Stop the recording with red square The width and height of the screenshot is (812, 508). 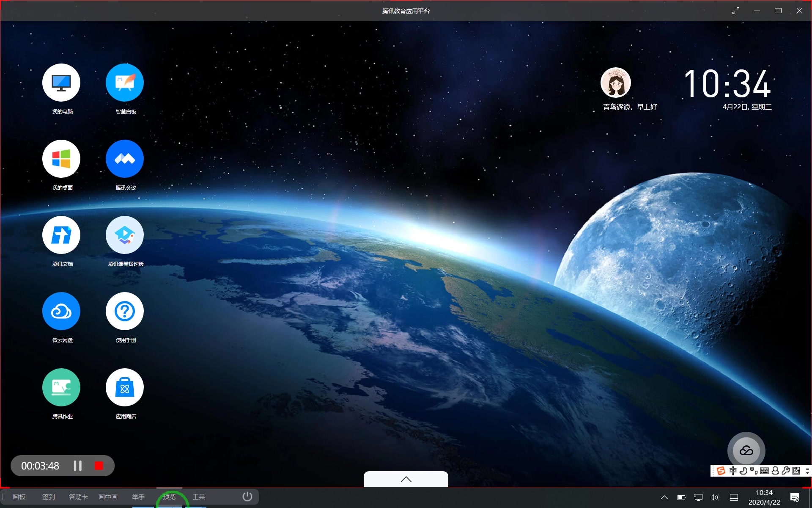[99, 466]
